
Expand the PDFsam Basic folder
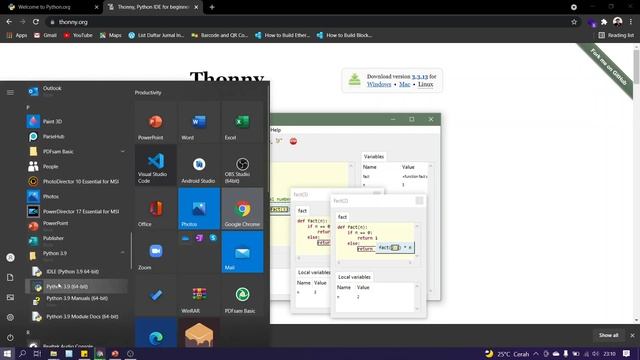(76, 151)
